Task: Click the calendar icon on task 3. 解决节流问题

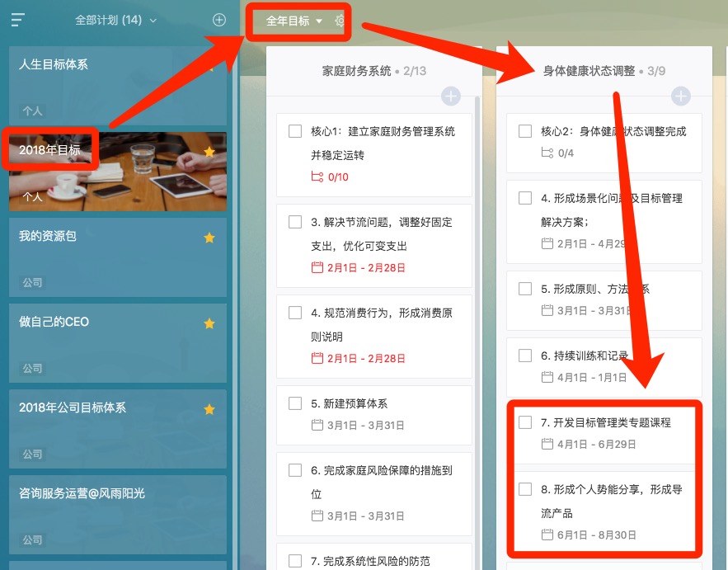Action: pos(317,267)
